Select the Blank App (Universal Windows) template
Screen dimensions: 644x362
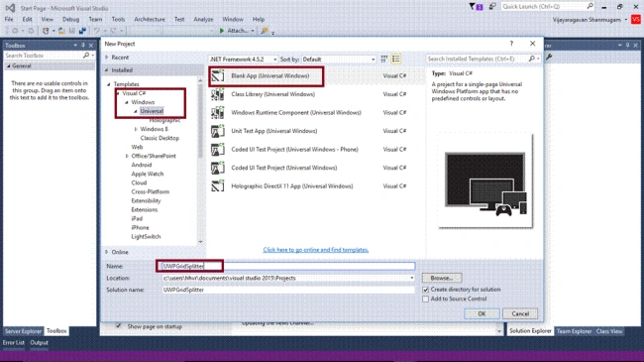tap(317, 76)
